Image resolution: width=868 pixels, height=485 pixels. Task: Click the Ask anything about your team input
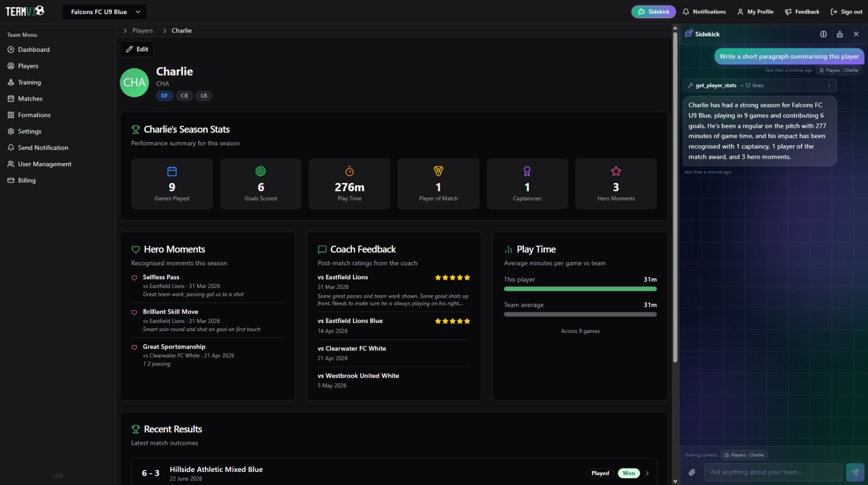(x=773, y=472)
